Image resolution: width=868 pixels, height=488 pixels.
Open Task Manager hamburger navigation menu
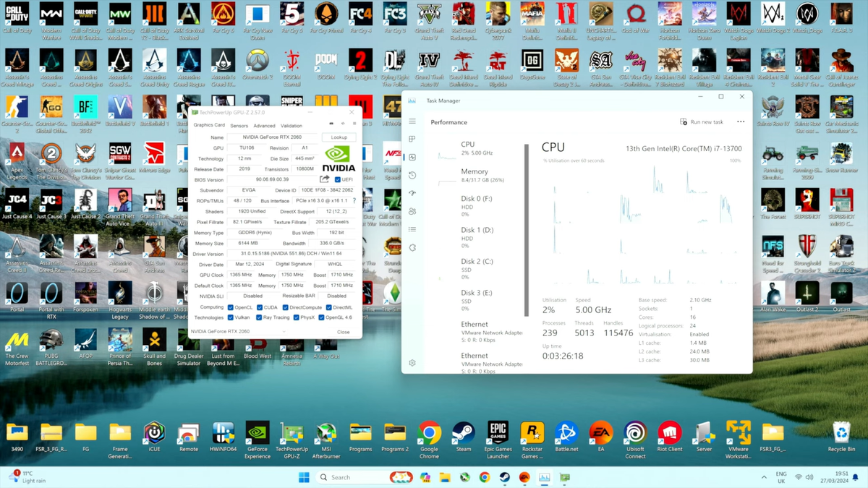click(x=412, y=121)
